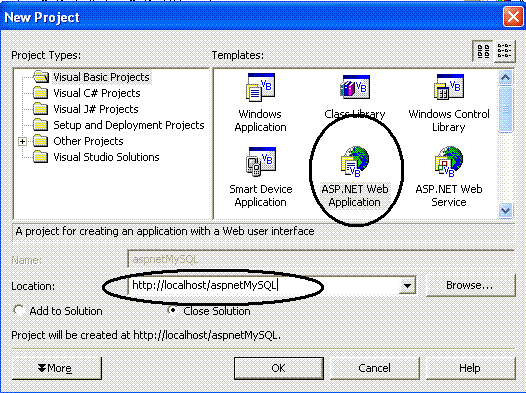Select Visual C# Projects label in tree
This screenshot has height=393, width=526.
97,93
